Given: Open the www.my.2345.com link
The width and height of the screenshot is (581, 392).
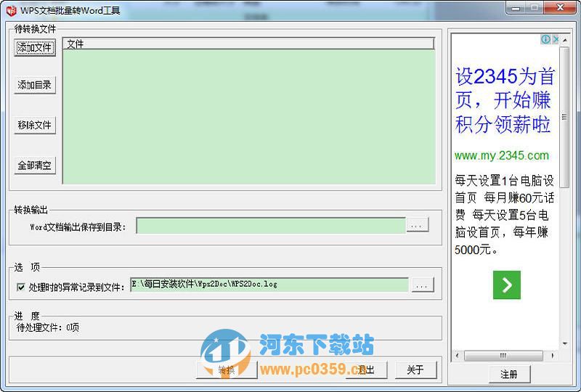Looking at the screenshot, I should click(x=501, y=155).
